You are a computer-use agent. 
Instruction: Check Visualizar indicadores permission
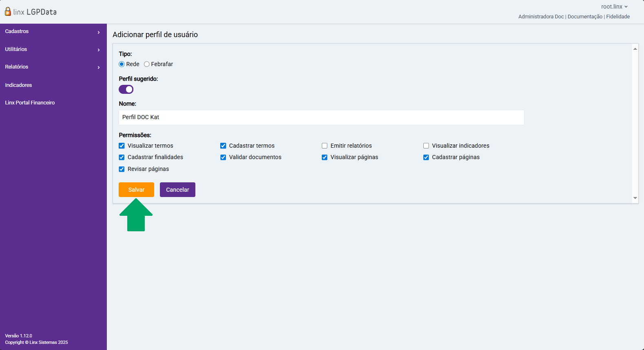click(x=426, y=146)
